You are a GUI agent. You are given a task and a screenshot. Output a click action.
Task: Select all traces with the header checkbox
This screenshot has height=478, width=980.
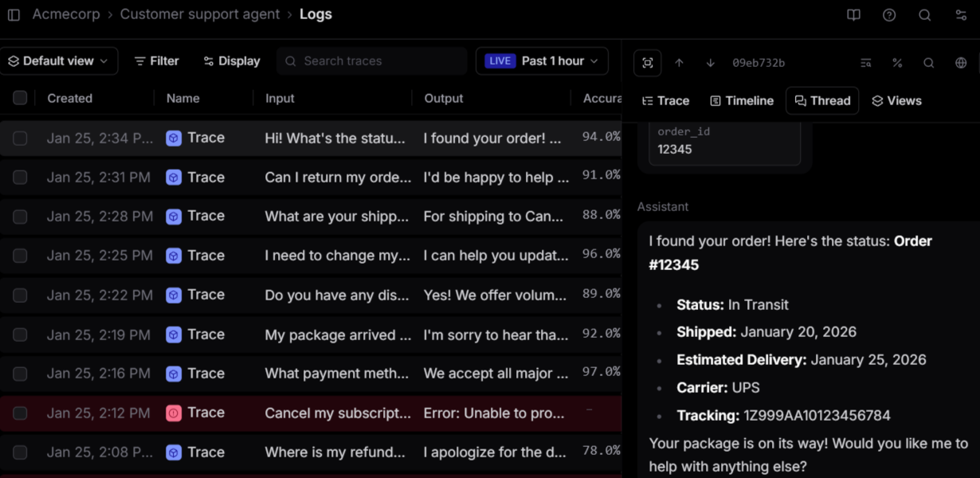[x=19, y=97]
